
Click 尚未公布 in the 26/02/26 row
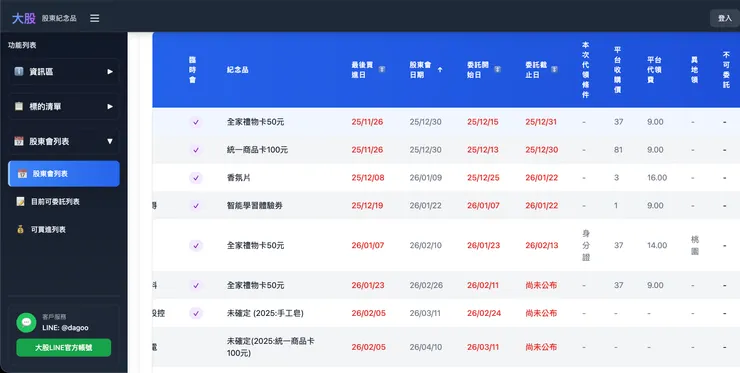(541, 285)
